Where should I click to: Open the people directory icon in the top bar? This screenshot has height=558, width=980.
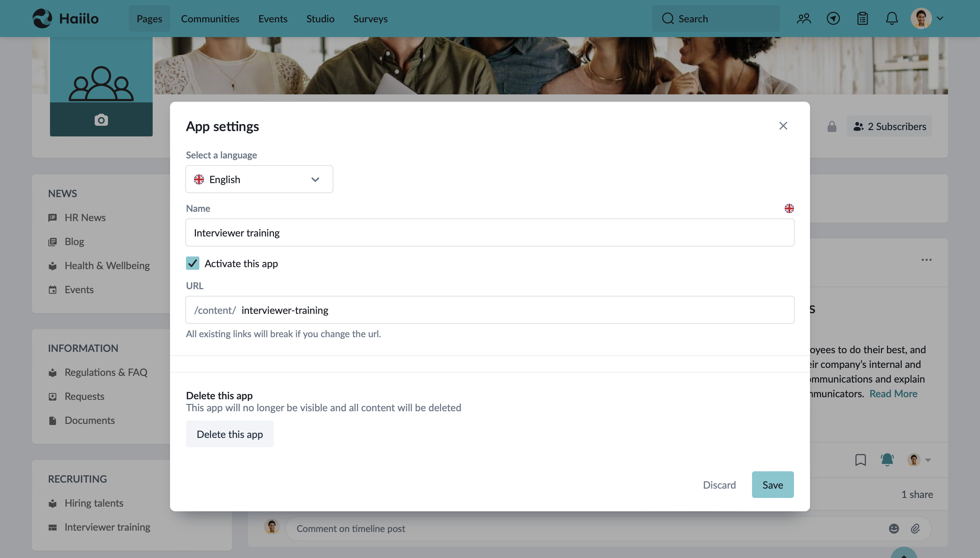tap(804, 18)
